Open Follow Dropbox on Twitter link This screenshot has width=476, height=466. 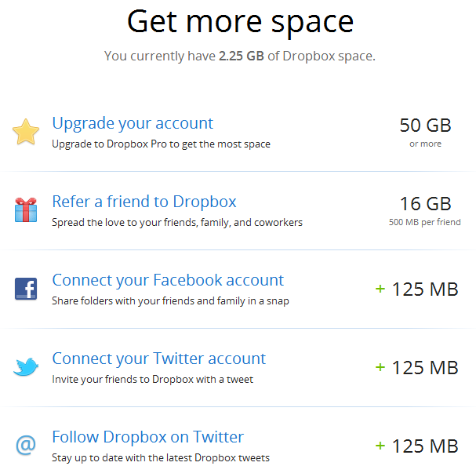coord(147,437)
